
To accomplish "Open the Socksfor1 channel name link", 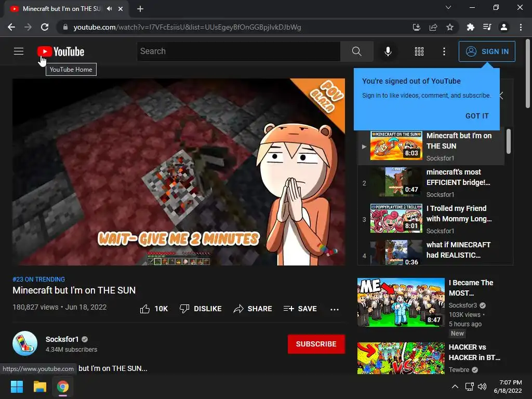I will (x=62, y=339).
